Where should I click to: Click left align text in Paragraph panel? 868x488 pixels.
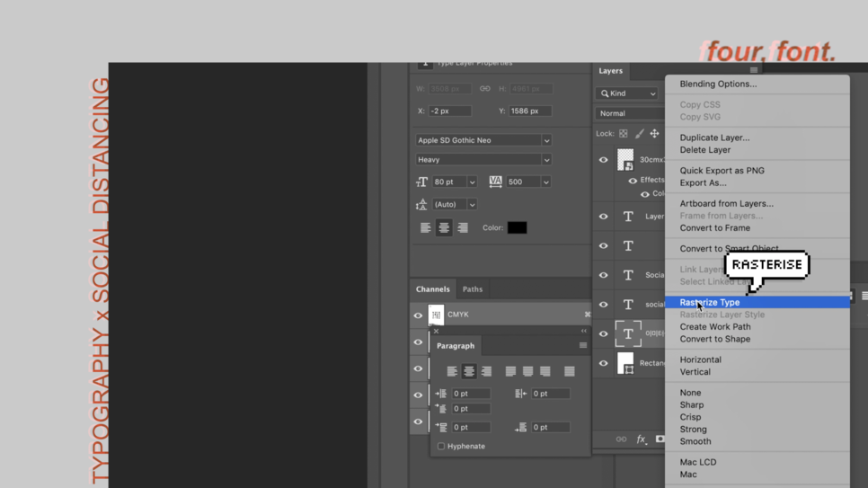[x=452, y=371]
